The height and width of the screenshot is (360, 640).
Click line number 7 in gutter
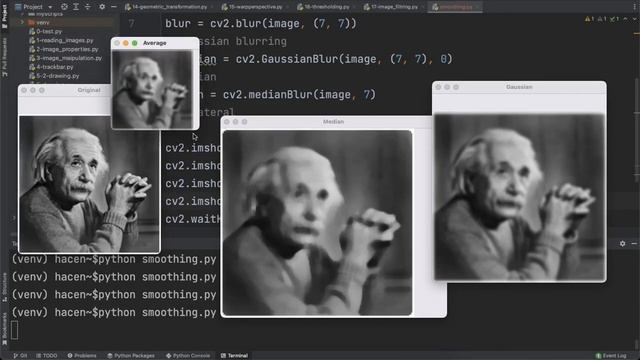131,24
